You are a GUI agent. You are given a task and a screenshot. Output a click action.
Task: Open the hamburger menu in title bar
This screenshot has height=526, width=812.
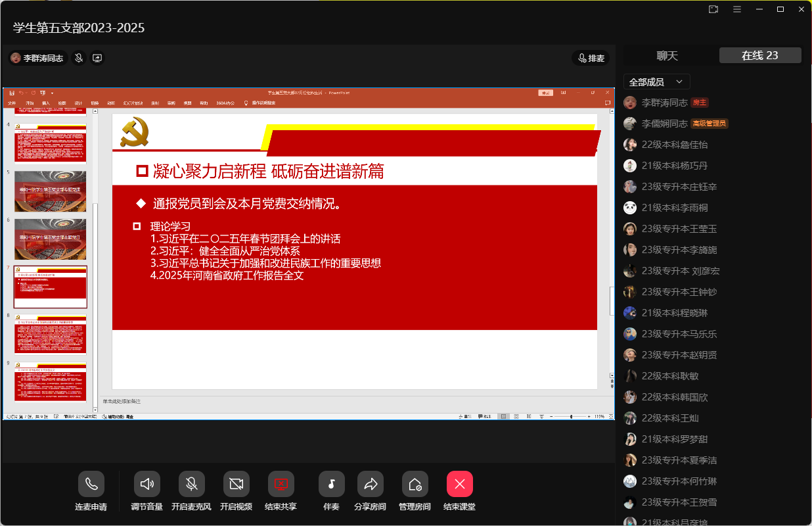pyautogui.click(x=737, y=9)
